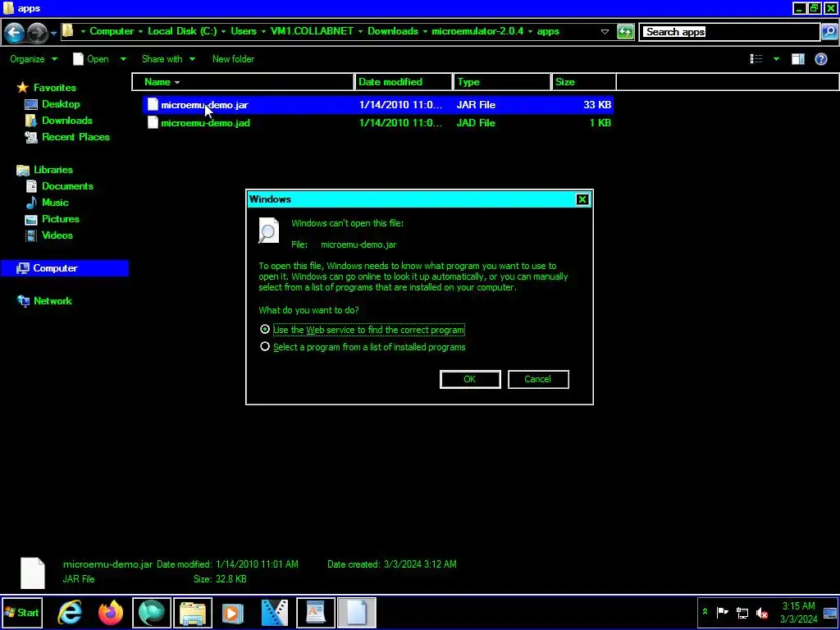Click the Open toolbar button
This screenshot has height=630, width=840.
(x=91, y=59)
